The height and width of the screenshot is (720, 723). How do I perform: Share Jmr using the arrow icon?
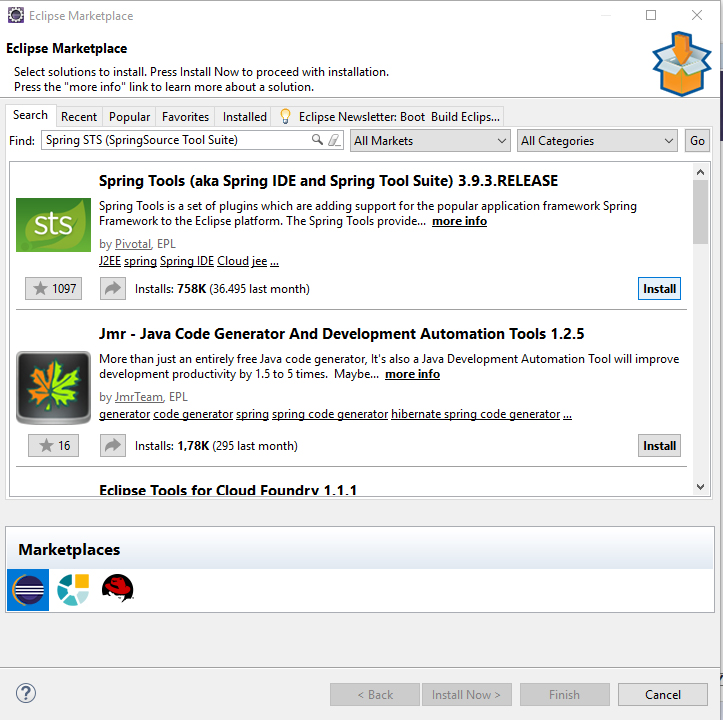113,446
